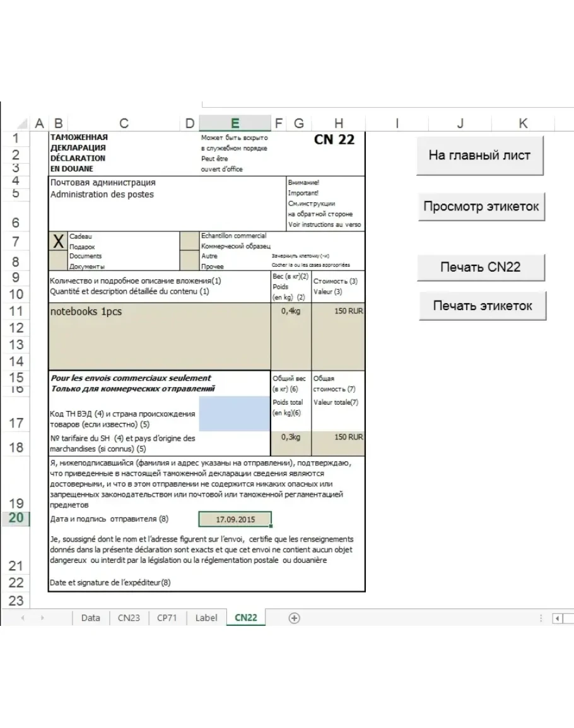Click the 'Просмотр этикеток' button

pyautogui.click(x=481, y=207)
